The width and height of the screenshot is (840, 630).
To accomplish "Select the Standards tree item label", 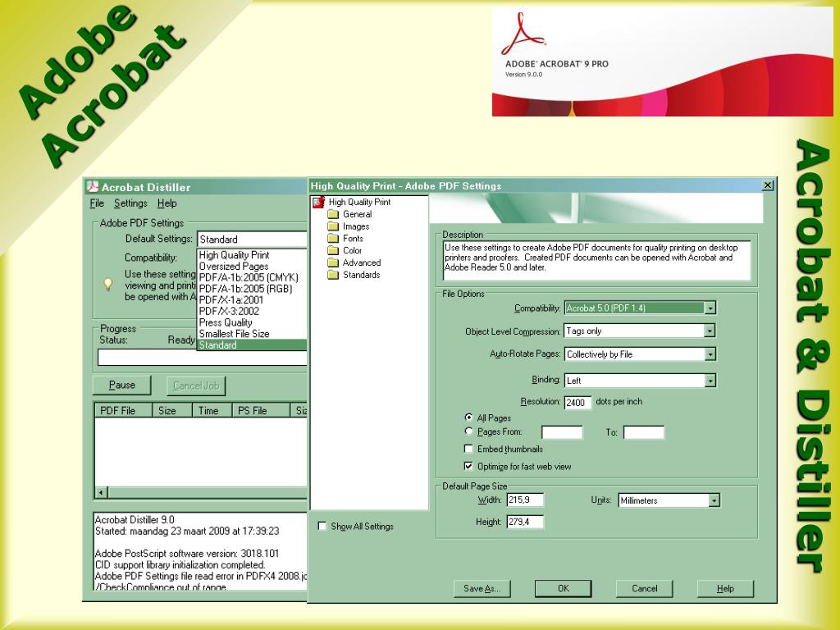I will click(362, 275).
